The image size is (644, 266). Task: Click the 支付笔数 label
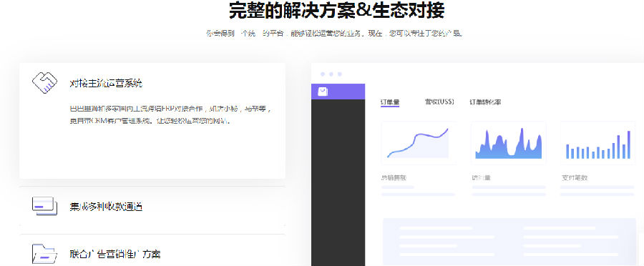pos(574,178)
